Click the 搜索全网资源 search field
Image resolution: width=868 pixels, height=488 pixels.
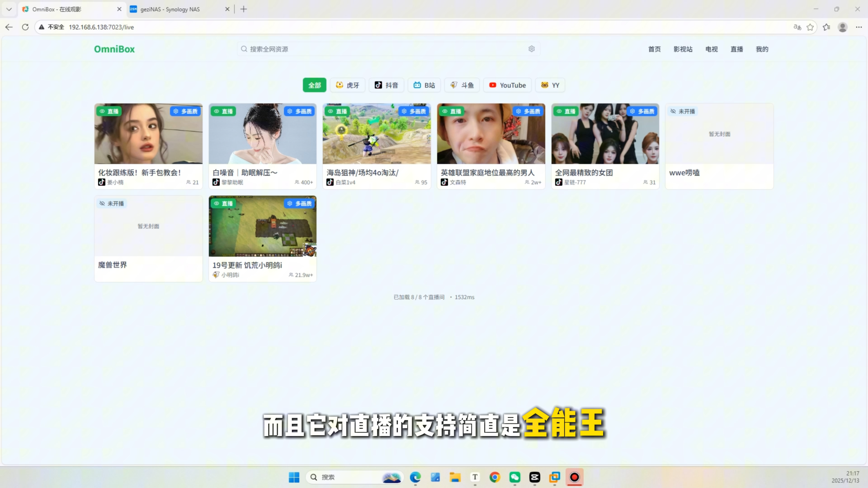384,49
